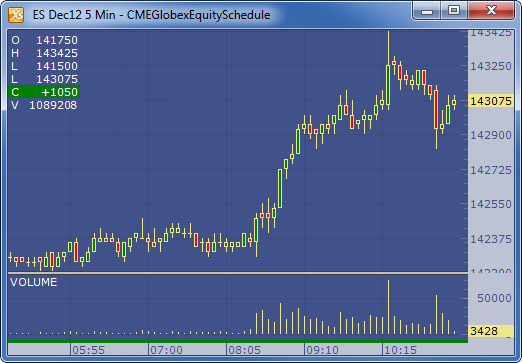
Task: Click the 09:10 time axis marker
Action: click(322, 350)
